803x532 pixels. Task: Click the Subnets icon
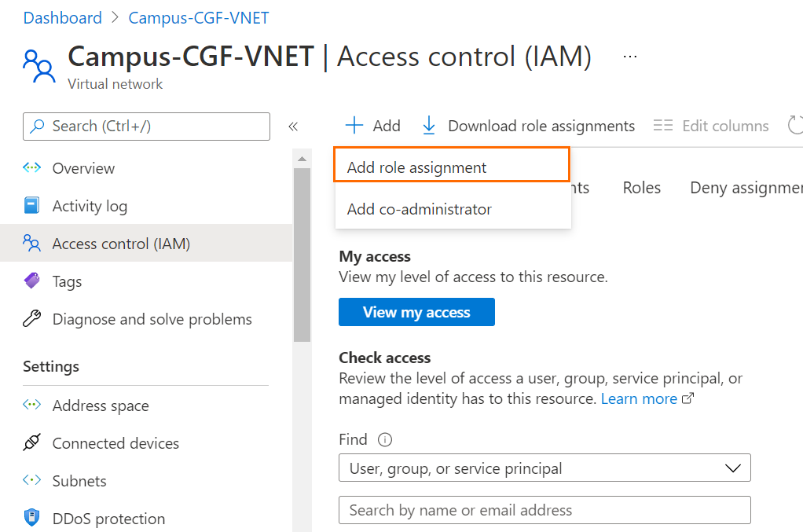pyautogui.click(x=31, y=480)
